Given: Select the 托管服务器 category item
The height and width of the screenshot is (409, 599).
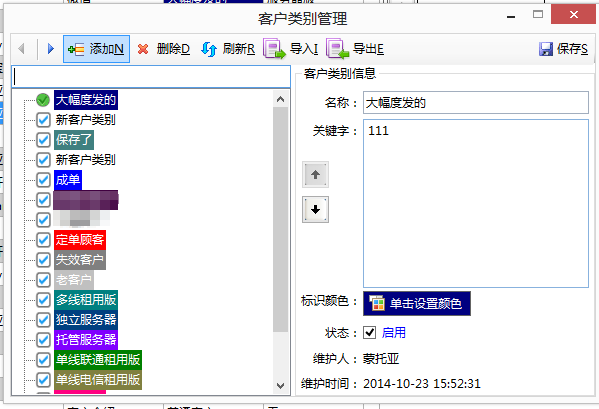Looking at the screenshot, I should click(86, 339).
